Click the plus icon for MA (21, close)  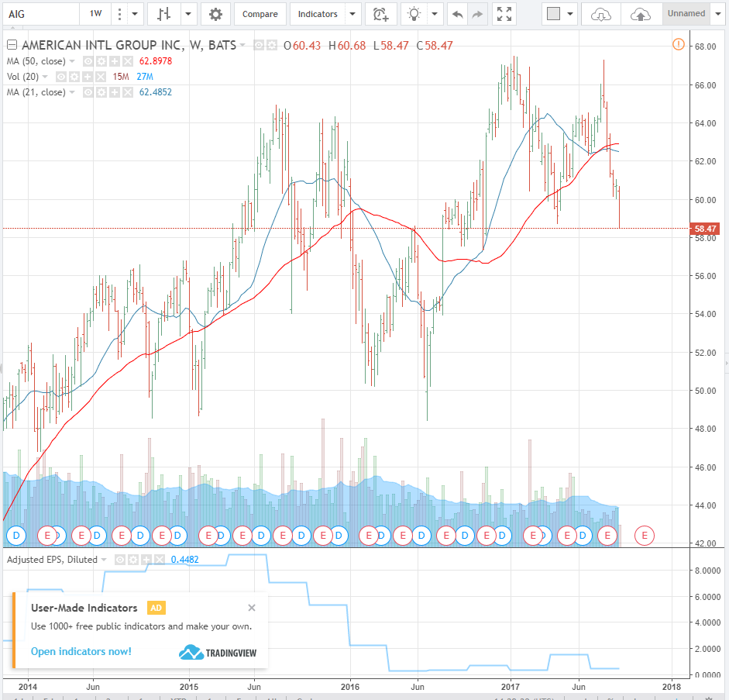(x=115, y=92)
